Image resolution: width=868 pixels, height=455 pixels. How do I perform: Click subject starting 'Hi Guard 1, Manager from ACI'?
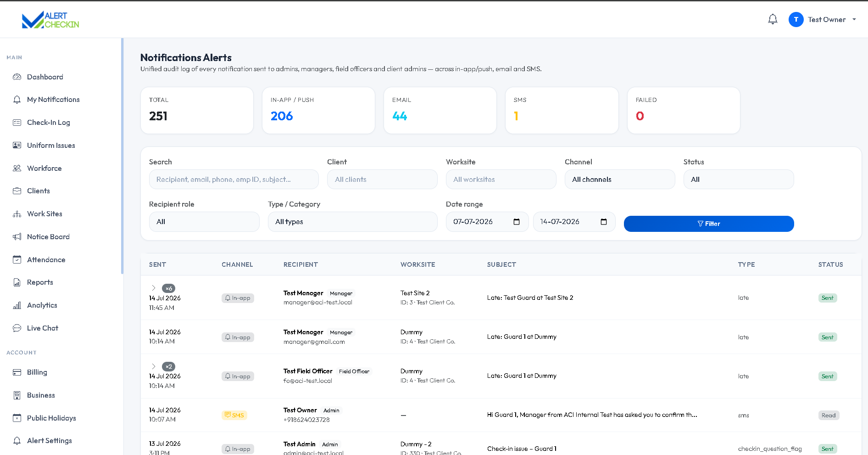592,415
